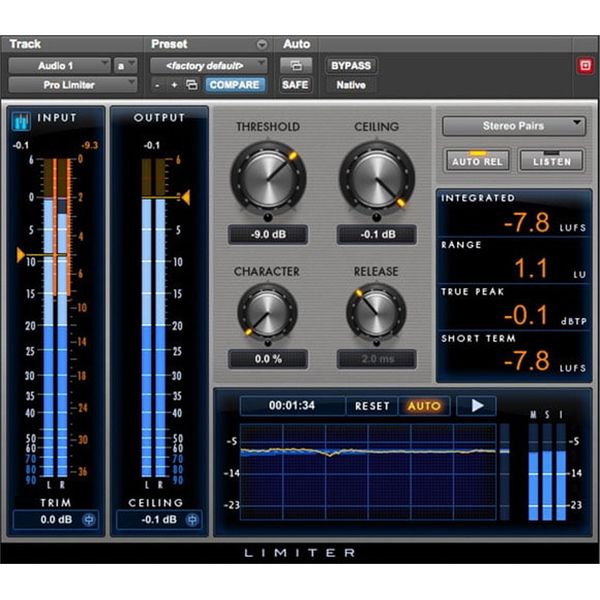Click the CHARACTER knob
Screen dimensions: 600x600
(x=267, y=313)
